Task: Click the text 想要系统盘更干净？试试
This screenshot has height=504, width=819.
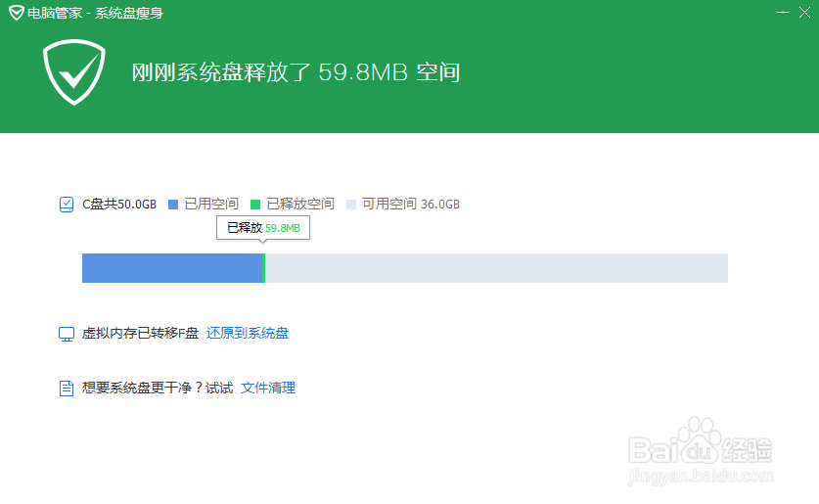Action: [158, 388]
